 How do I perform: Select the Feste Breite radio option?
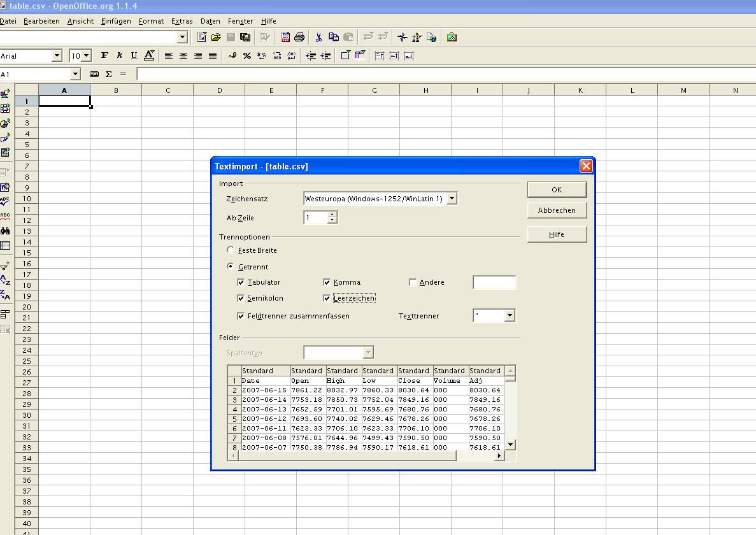point(231,250)
